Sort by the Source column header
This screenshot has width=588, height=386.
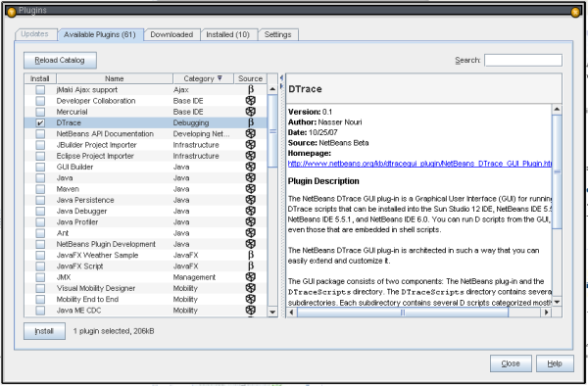[251, 78]
